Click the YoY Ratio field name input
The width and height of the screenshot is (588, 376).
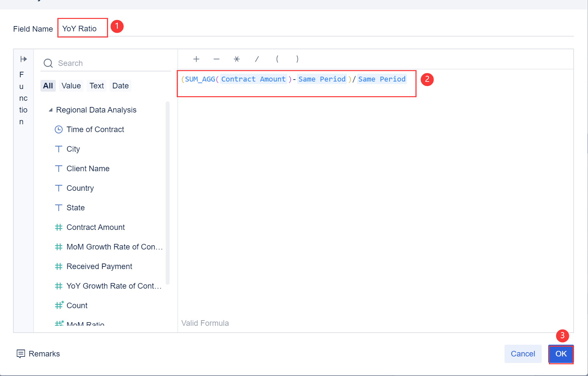(82, 28)
